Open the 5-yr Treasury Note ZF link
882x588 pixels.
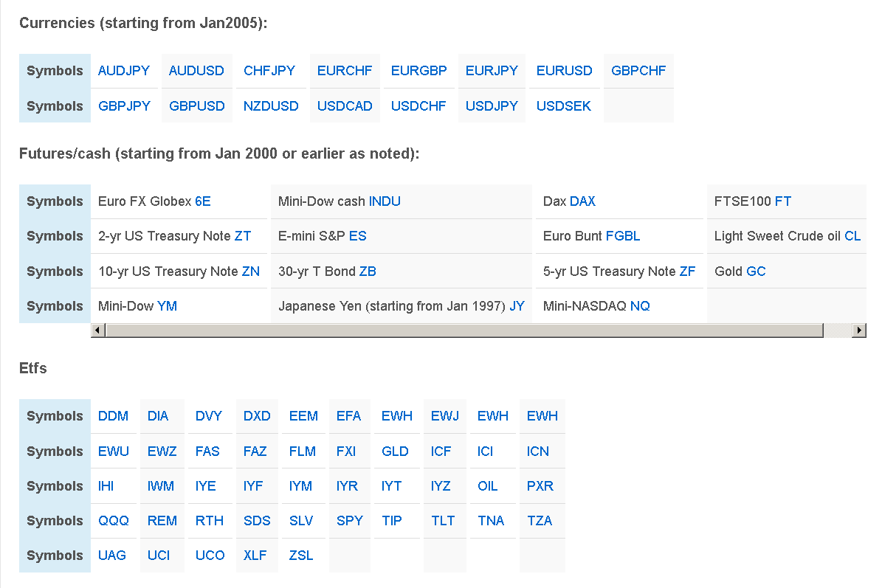tap(687, 271)
